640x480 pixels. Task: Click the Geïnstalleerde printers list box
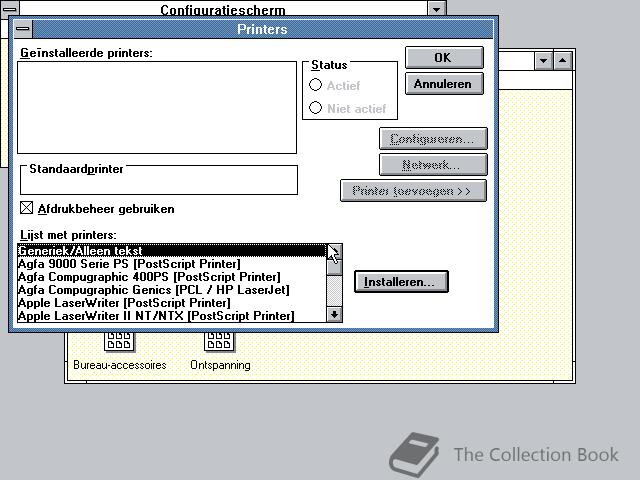click(x=157, y=108)
